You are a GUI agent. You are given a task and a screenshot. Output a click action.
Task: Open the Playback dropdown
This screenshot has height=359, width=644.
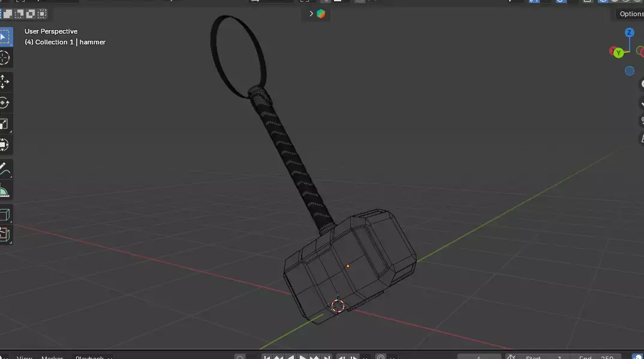(x=92, y=357)
